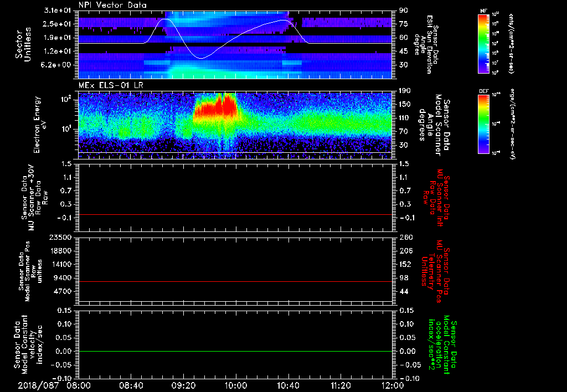Click the "150" scanner angle tick label

[405, 105]
